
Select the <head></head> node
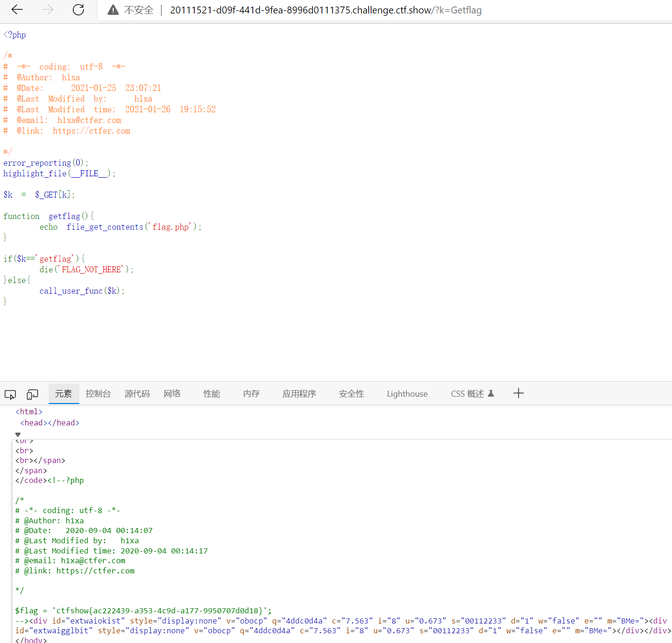tap(50, 423)
